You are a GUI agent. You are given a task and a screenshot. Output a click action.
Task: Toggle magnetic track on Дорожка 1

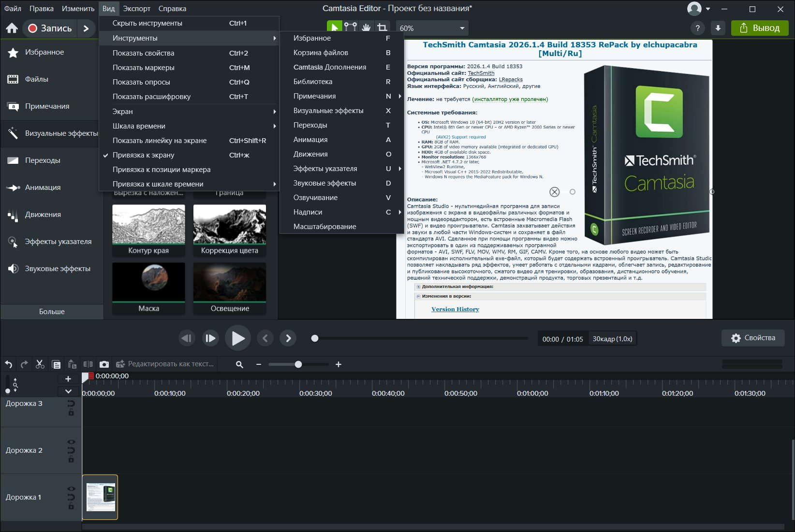(71, 497)
